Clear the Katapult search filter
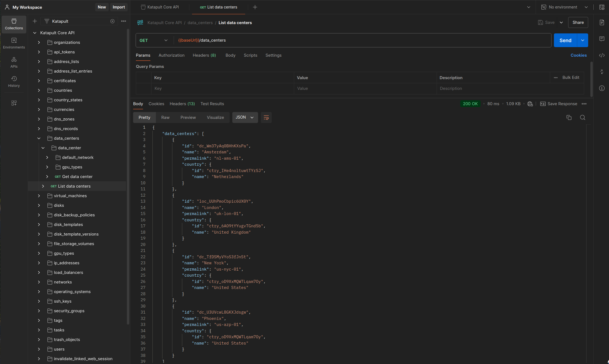Viewport: 609px width, 364px height. pyautogui.click(x=112, y=21)
